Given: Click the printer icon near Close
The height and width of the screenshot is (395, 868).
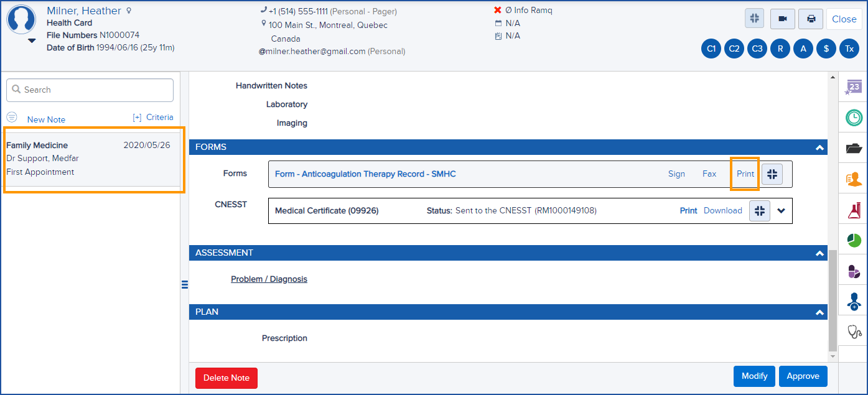Looking at the screenshot, I should (x=810, y=19).
